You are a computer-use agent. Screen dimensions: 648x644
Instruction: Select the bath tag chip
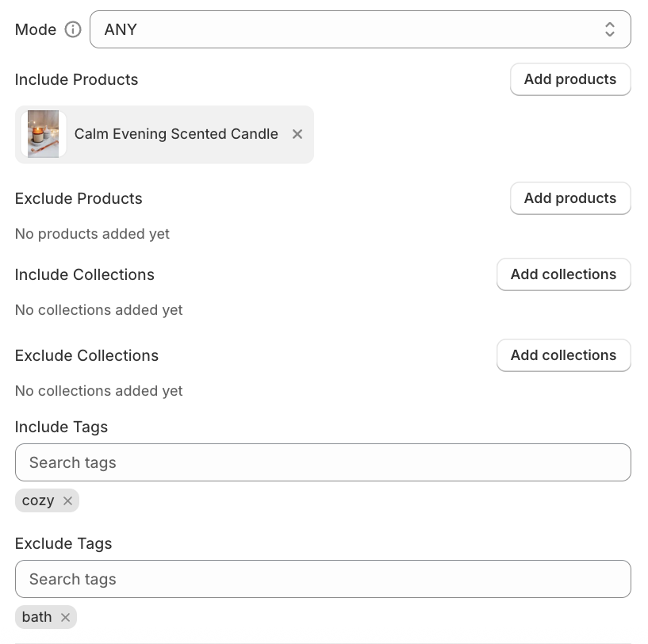tap(36, 617)
